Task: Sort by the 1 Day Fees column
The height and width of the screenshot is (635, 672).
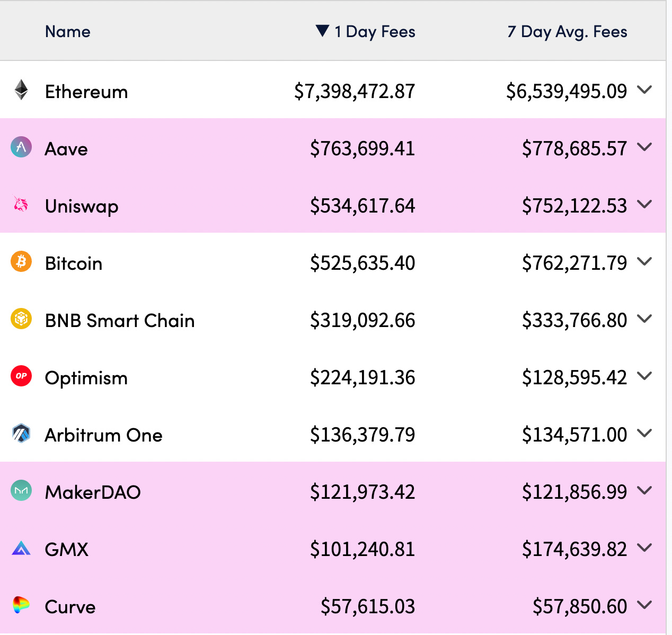Action: (374, 32)
